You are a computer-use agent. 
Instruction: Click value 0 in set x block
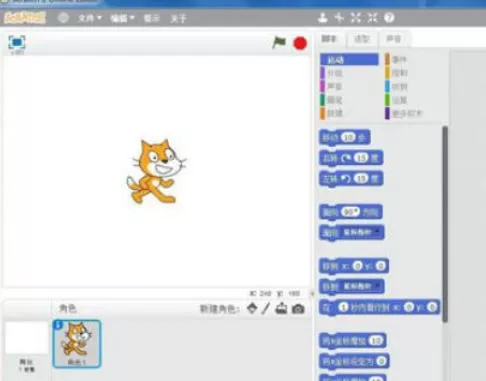(x=382, y=361)
